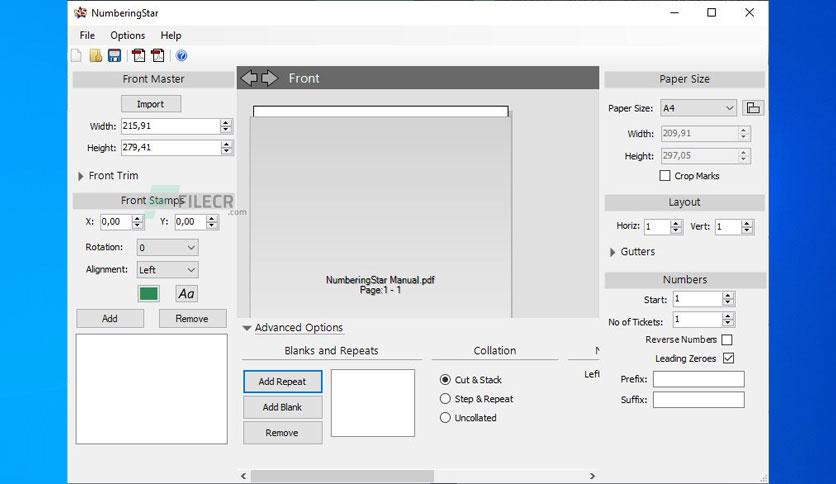This screenshot has height=484, width=836.
Task: Increase Vert layout count
Action: coord(747,223)
